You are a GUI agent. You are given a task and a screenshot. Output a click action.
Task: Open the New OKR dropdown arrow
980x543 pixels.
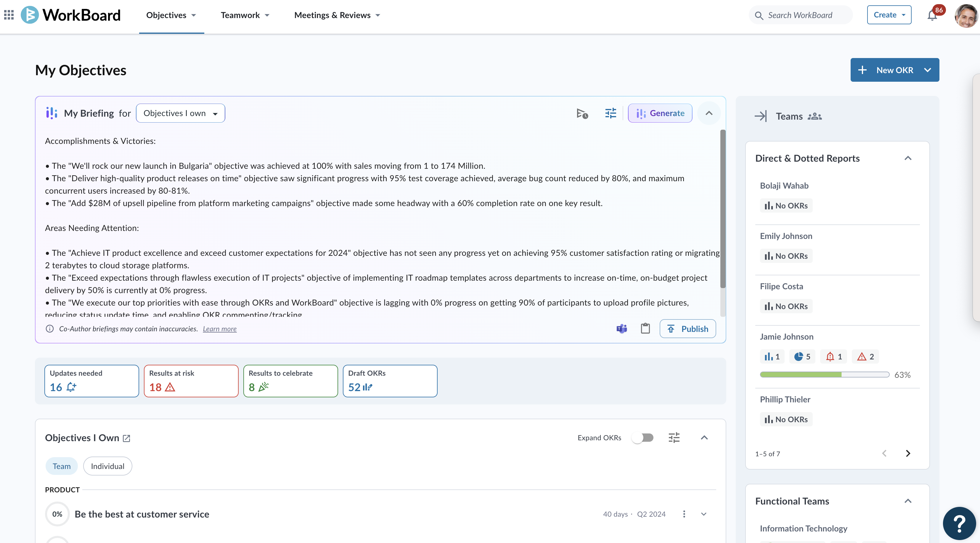point(927,70)
